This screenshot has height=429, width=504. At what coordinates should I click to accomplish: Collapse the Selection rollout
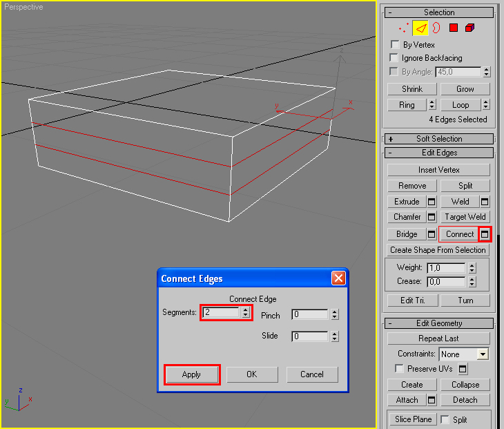pos(438,12)
